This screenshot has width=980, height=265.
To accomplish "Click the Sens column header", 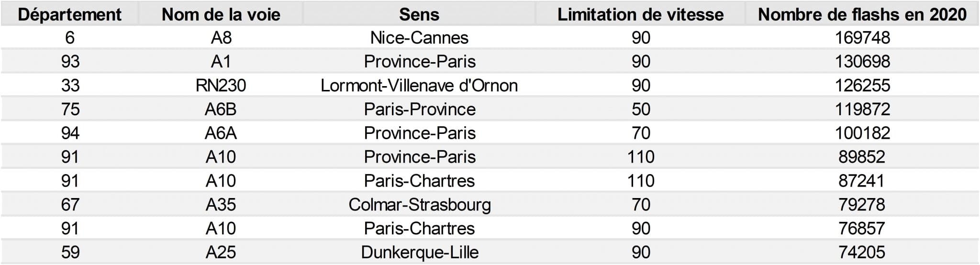I will point(419,14).
